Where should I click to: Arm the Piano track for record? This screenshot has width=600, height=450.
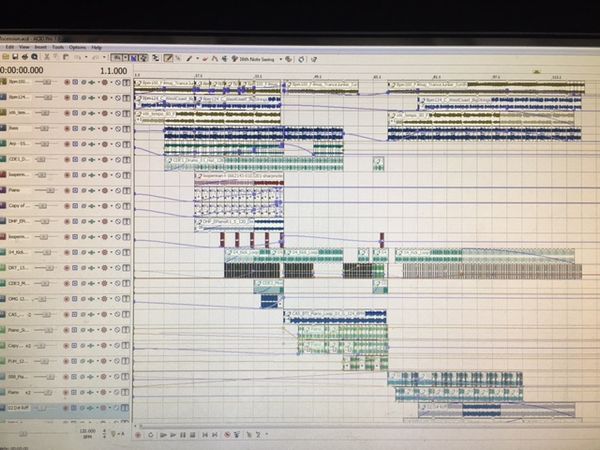[x=67, y=190]
